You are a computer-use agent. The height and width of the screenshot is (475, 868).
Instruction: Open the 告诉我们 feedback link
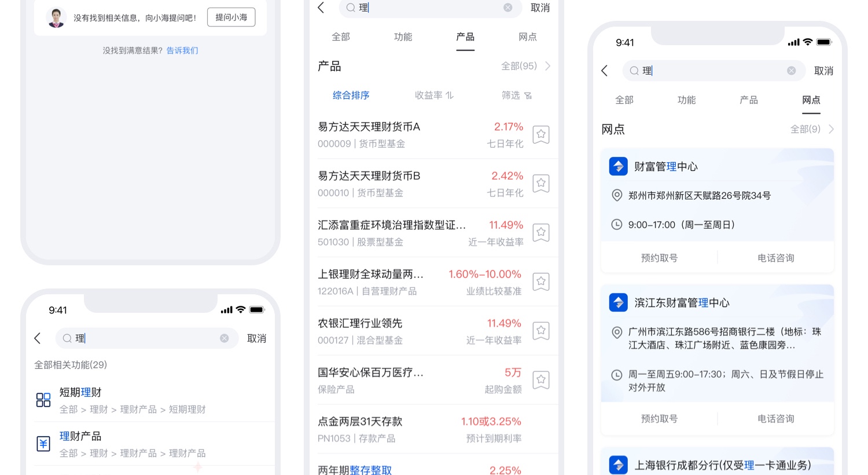(182, 50)
